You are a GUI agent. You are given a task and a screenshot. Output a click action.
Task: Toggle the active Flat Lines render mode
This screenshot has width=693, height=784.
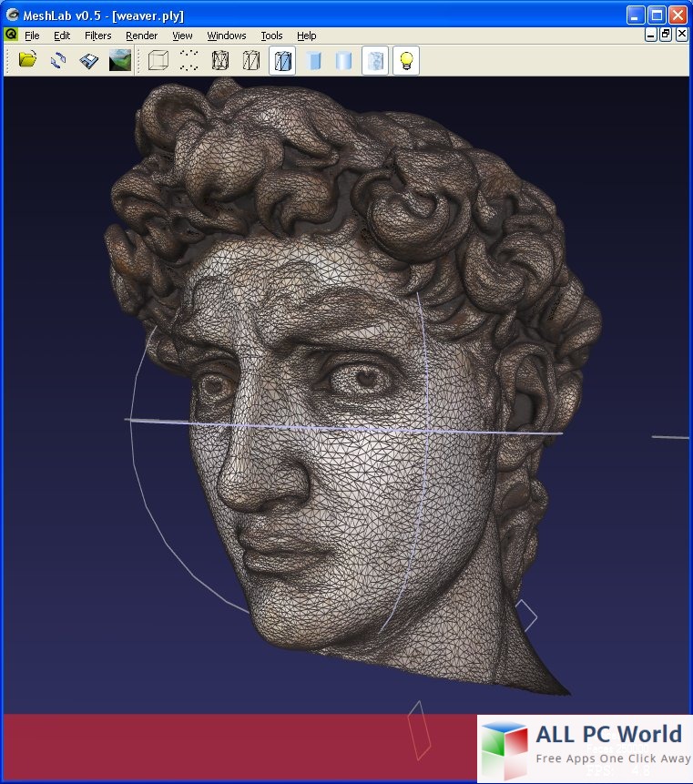click(x=282, y=60)
